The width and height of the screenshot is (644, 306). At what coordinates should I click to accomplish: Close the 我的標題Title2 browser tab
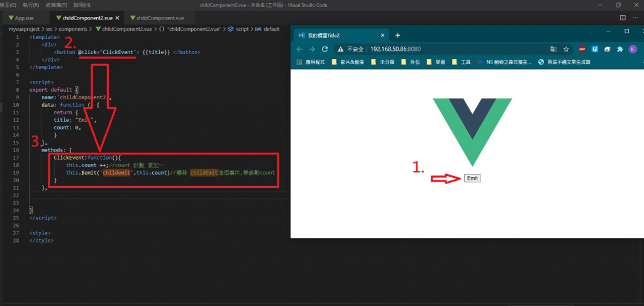pos(382,35)
